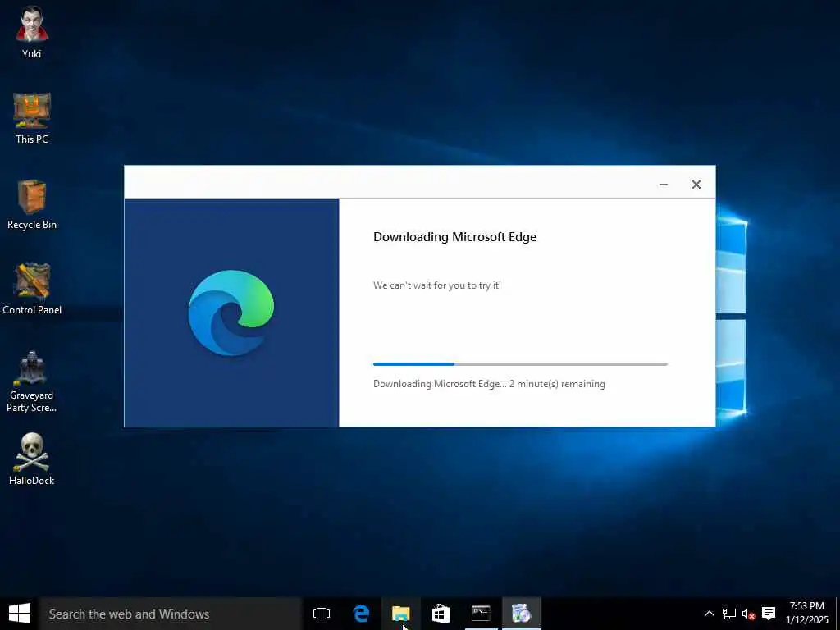Image resolution: width=840 pixels, height=630 pixels.
Task: Select the Recycle Bin desktop icon
Action: (x=32, y=204)
